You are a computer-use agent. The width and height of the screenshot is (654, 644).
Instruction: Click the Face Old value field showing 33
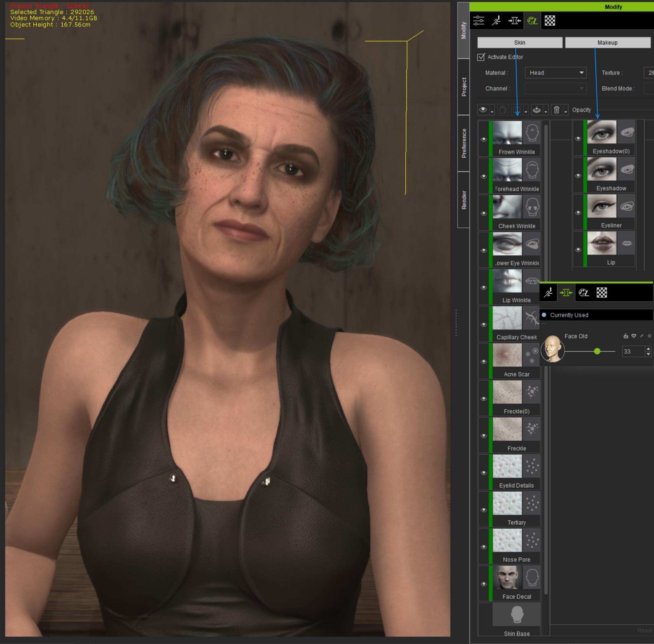pos(633,351)
